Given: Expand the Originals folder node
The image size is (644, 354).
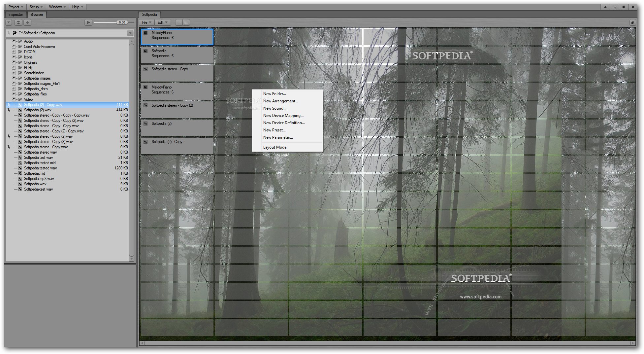Looking at the screenshot, I should coord(14,62).
